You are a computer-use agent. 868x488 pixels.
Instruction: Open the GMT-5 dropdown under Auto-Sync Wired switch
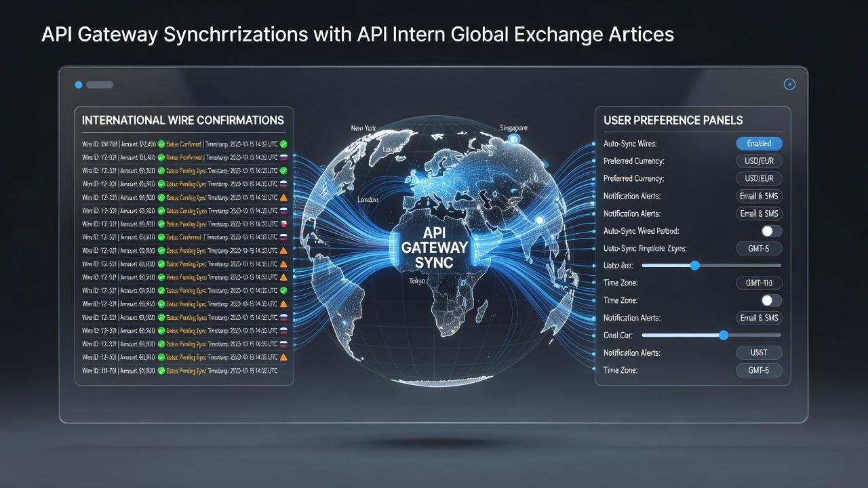pos(759,248)
